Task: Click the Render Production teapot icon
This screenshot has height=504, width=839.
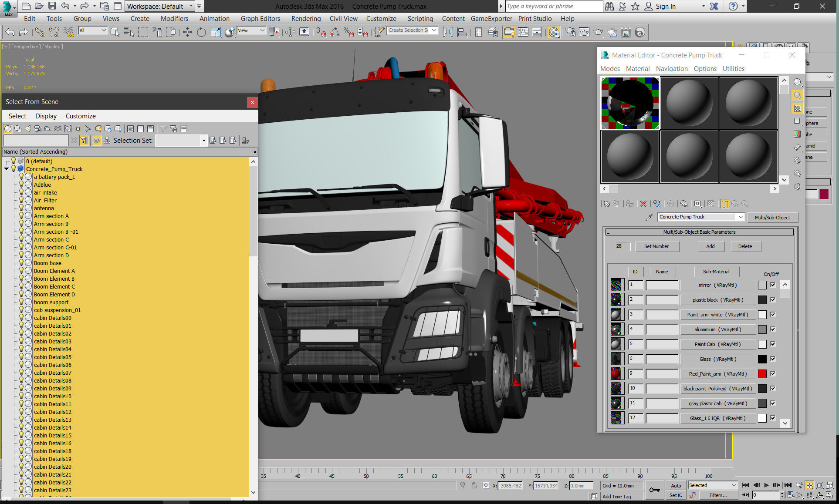Action: pyautogui.click(x=599, y=32)
